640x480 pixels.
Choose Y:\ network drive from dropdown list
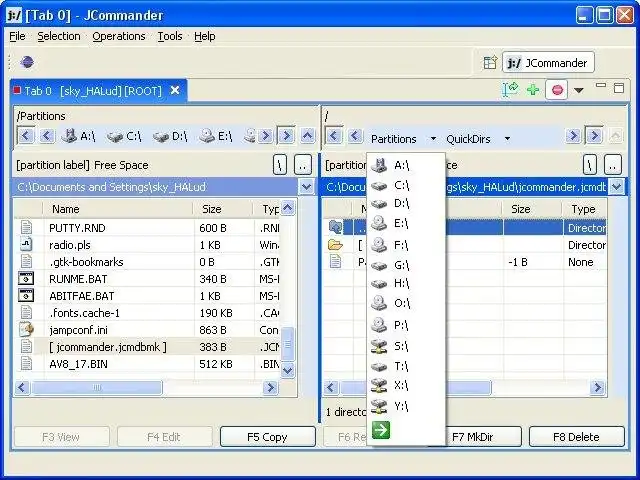pos(406,406)
